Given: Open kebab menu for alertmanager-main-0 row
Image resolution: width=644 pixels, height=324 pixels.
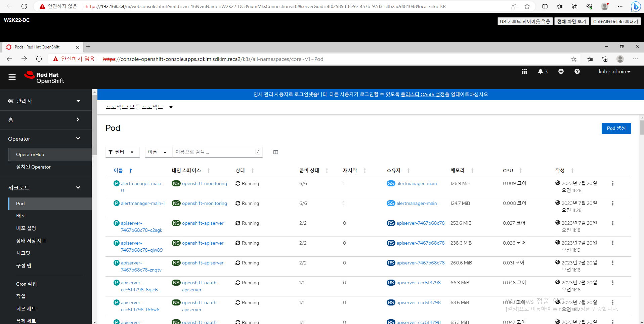Looking at the screenshot, I should 613,183.
